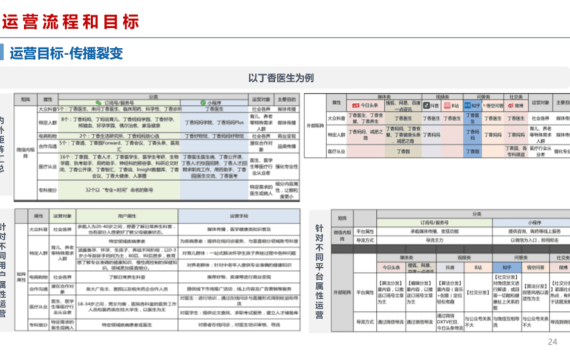The width and height of the screenshot is (570, 360).
Task: Click the 今日头条 logo icon
Action: coord(356,105)
